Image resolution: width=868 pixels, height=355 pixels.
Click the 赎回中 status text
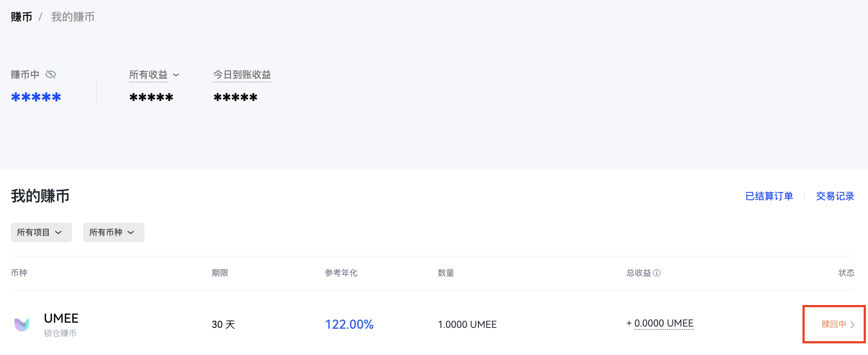[x=834, y=324]
